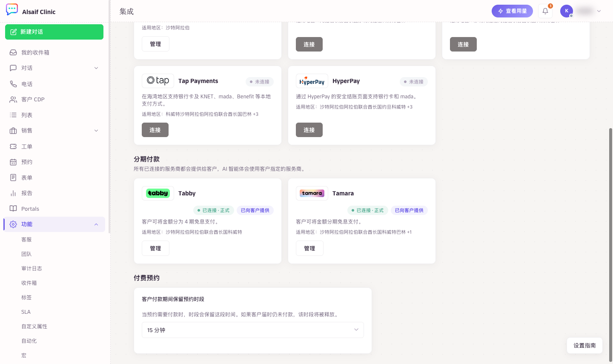The height and width of the screenshot is (364, 613).
Task: Click the 预约 calendar icon
Action: point(13,162)
